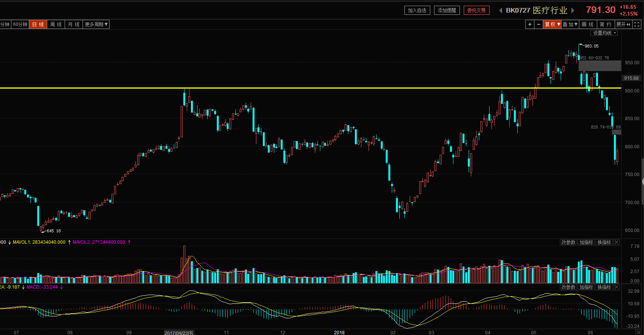
Task: Toggle 简约 simple view mode
Action: [x=606, y=24]
